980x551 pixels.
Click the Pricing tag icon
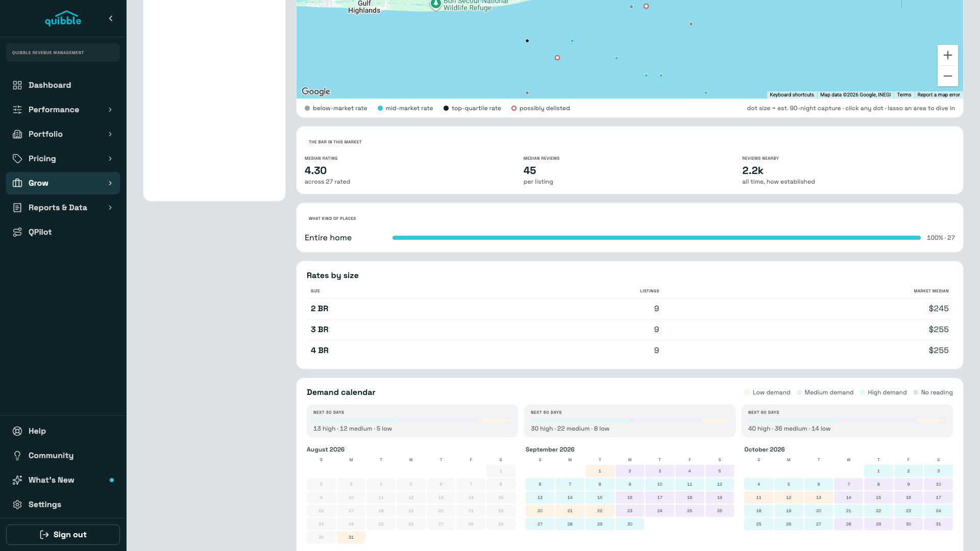(17, 159)
